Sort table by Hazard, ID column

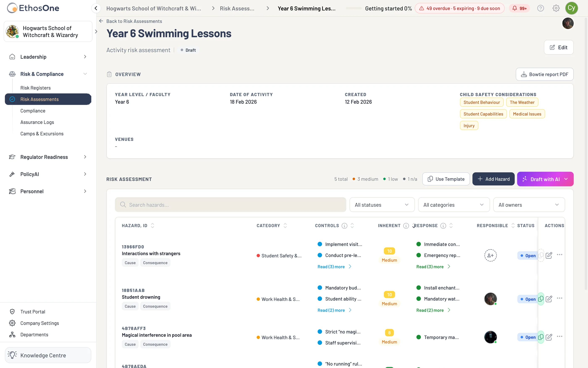point(153,226)
